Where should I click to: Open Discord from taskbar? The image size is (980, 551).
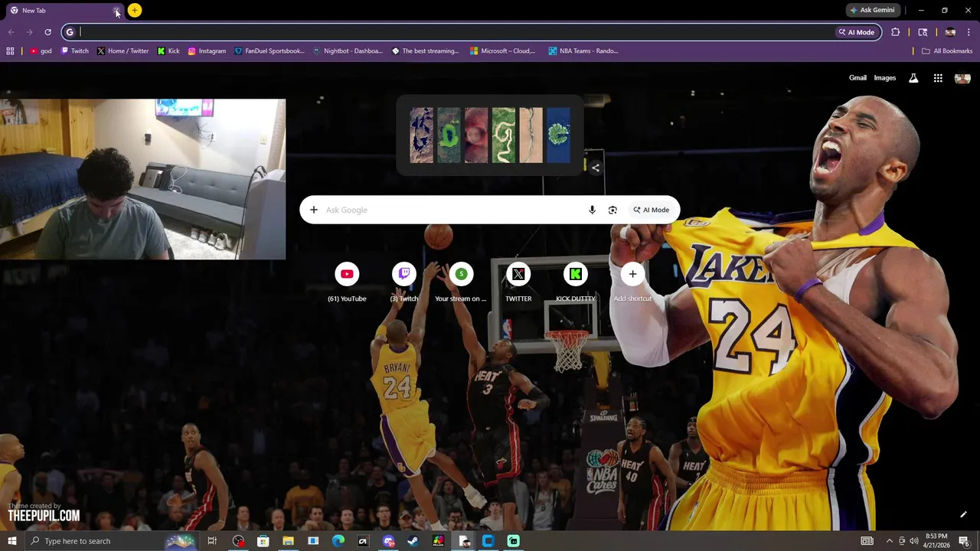click(x=388, y=541)
